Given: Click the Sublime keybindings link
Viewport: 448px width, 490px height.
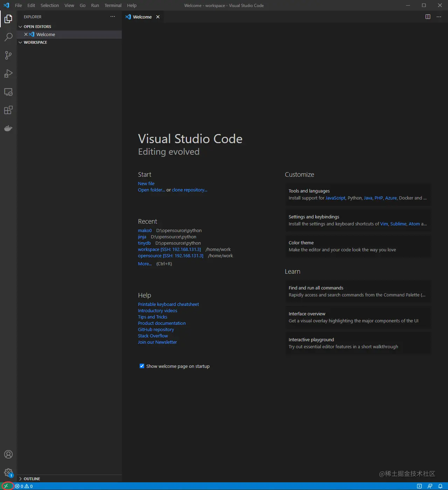Looking at the screenshot, I should click(x=398, y=224).
